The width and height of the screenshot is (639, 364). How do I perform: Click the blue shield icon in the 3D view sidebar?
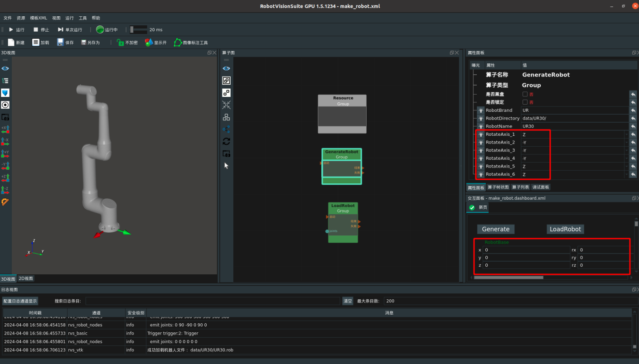click(5, 93)
